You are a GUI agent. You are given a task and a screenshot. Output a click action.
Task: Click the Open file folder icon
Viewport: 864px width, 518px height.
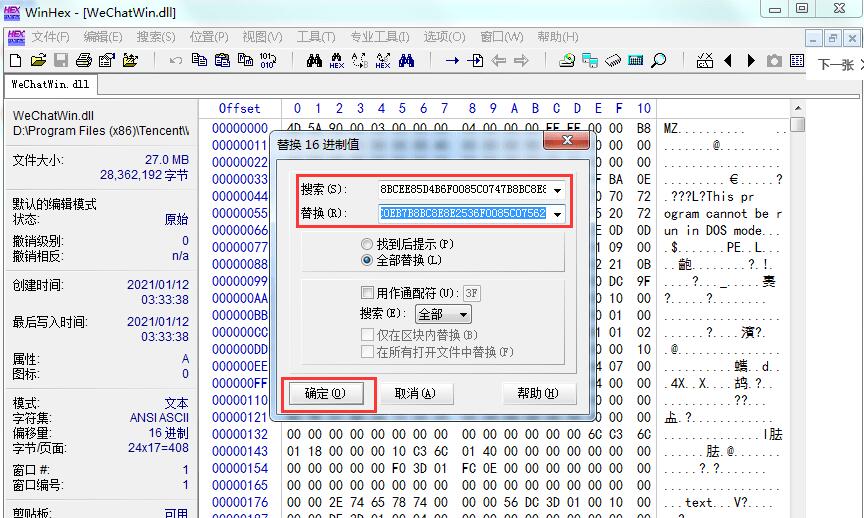[39, 61]
